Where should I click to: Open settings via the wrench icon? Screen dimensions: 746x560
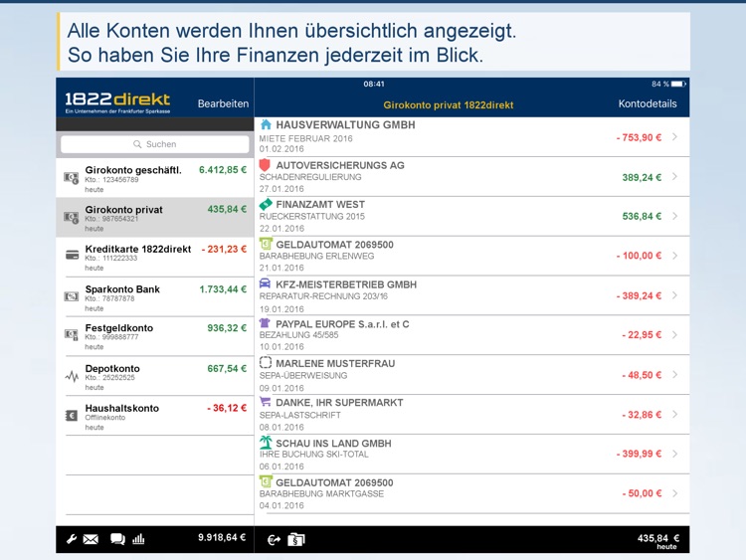click(72, 539)
